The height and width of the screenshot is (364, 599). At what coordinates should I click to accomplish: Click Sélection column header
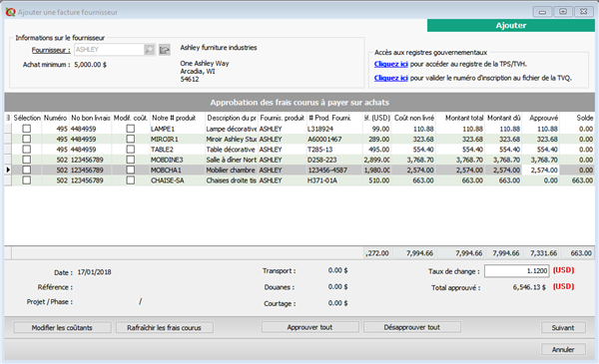[x=27, y=118]
